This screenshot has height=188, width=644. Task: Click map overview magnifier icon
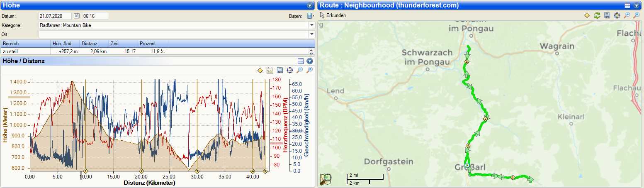point(326,178)
